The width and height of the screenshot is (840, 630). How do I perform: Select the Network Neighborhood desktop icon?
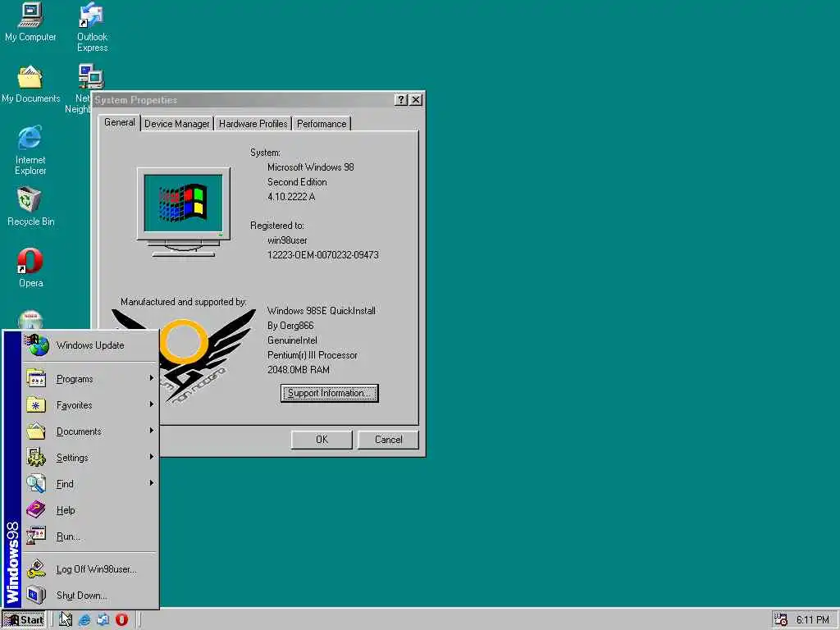pos(84,89)
